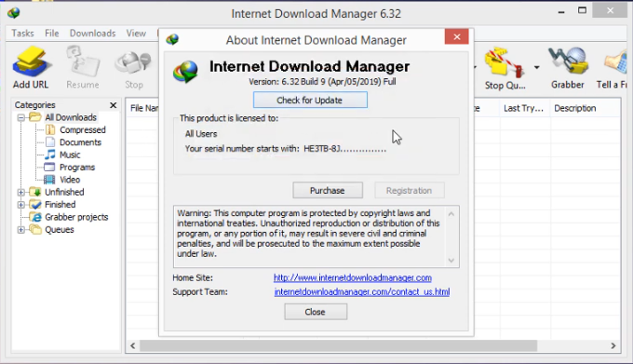Screen dimensions: 633x364
Task: Click the Queues folder icon
Action: (35, 230)
